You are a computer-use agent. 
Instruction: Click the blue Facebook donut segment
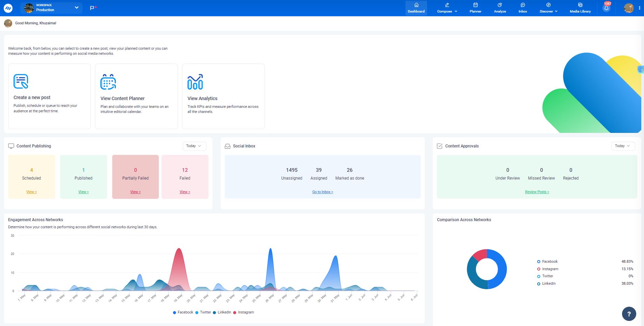click(x=502, y=270)
